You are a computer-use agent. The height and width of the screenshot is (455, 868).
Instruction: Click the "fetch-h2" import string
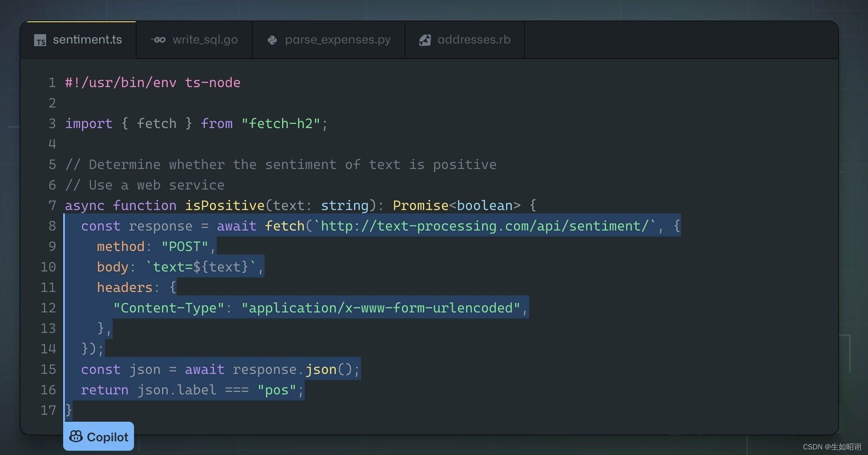point(281,123)
